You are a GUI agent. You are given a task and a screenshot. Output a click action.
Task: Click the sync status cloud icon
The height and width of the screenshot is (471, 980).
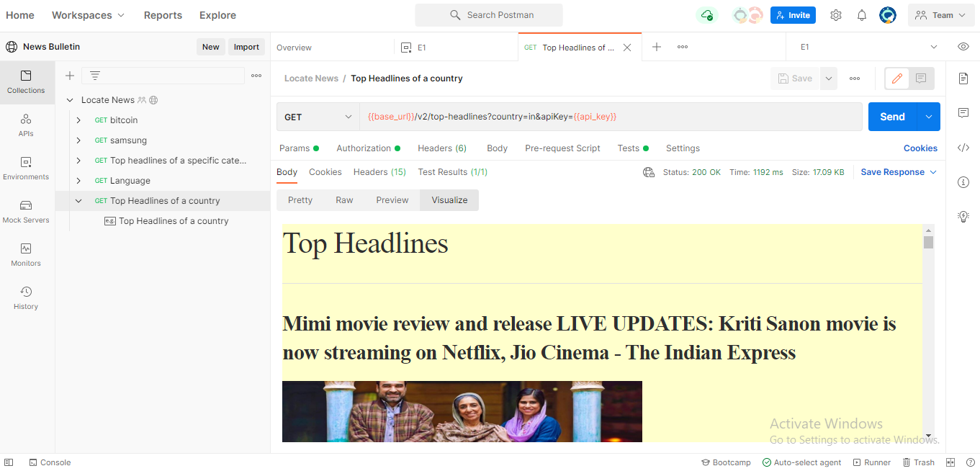(707, 15)
